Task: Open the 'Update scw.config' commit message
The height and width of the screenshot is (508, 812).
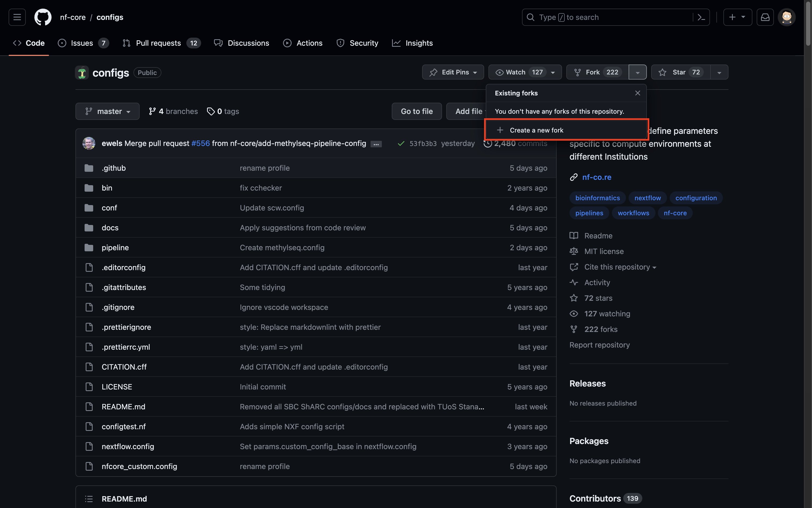Action: (272, 208)
